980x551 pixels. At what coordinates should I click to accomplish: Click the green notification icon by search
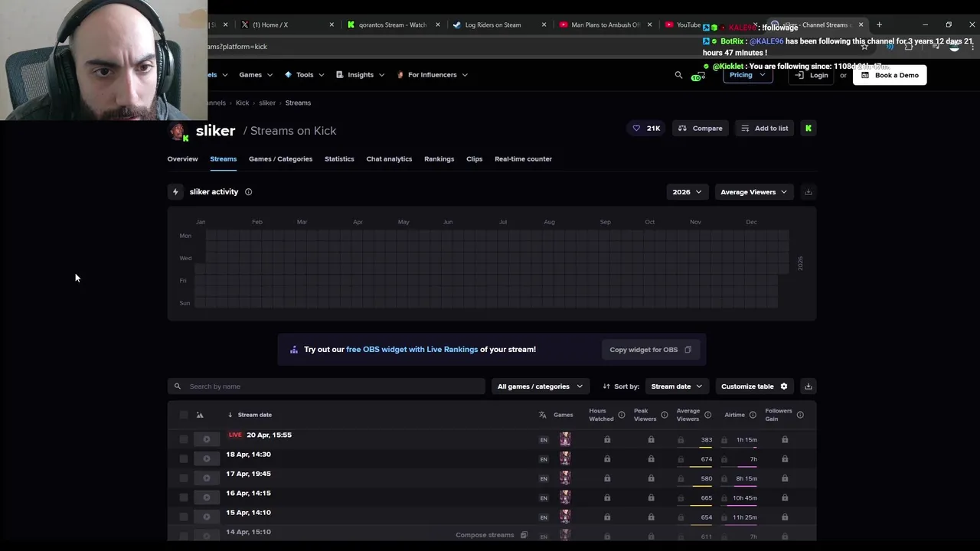pos(697,76)
